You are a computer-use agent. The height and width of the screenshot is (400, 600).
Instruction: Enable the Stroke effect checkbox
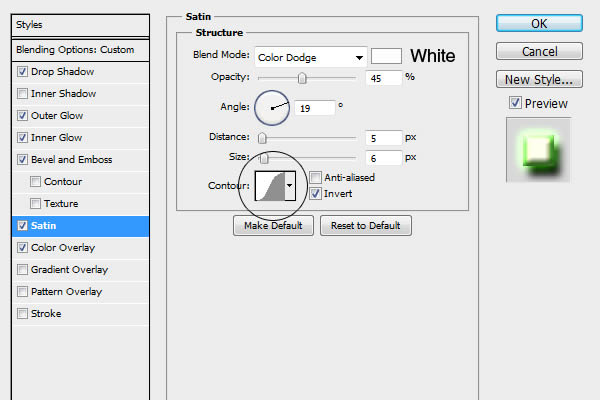23,313
